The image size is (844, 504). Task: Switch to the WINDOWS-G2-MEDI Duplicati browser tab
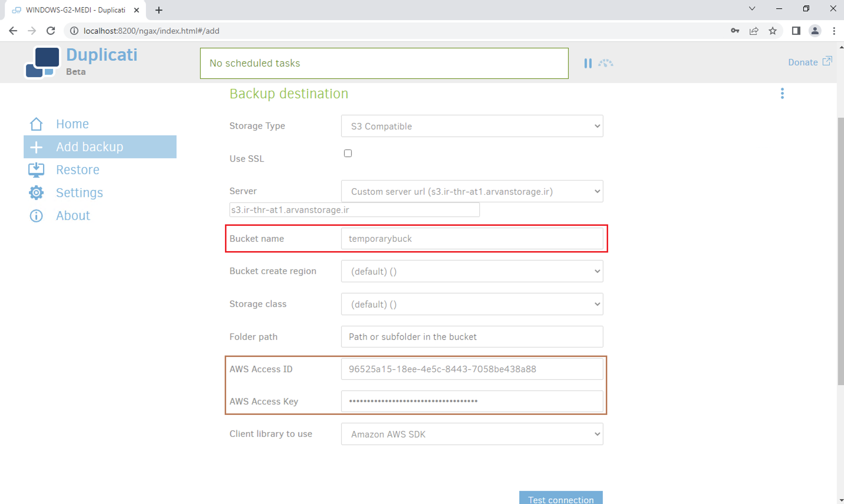75,10
